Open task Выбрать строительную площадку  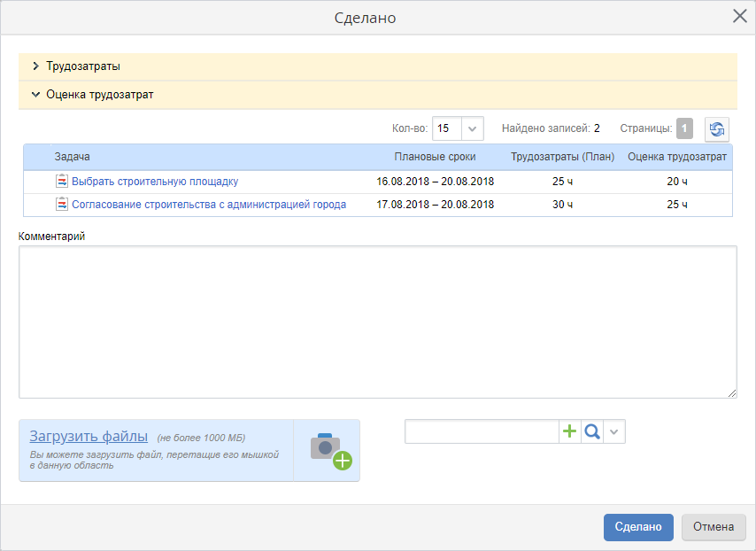[155, 182]
